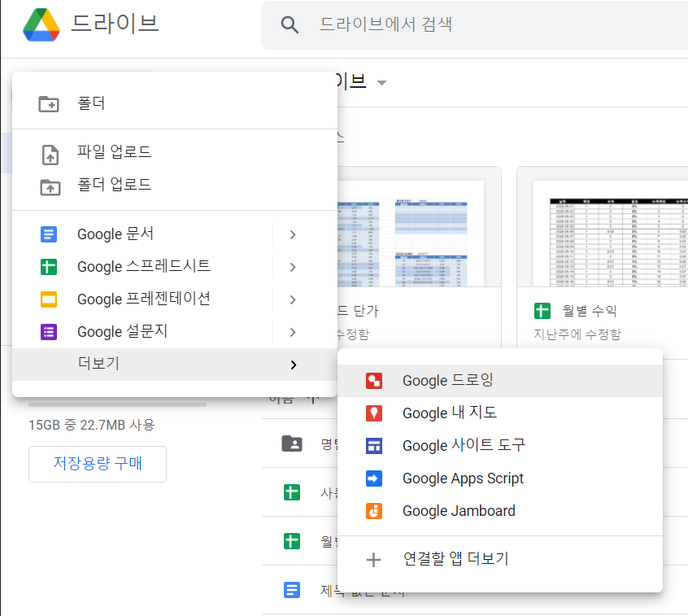Open the 월별 수익 spreadsheet thumbnail
Screen dimensions: 688x616
611,234
